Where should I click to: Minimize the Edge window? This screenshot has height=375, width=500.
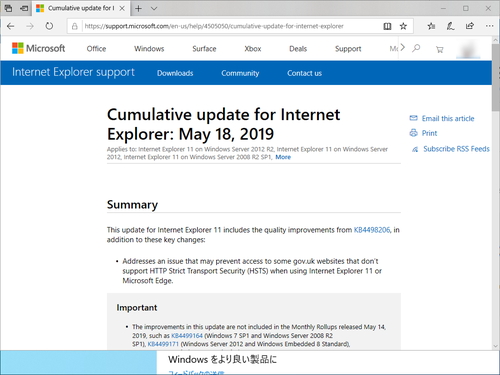443,9
